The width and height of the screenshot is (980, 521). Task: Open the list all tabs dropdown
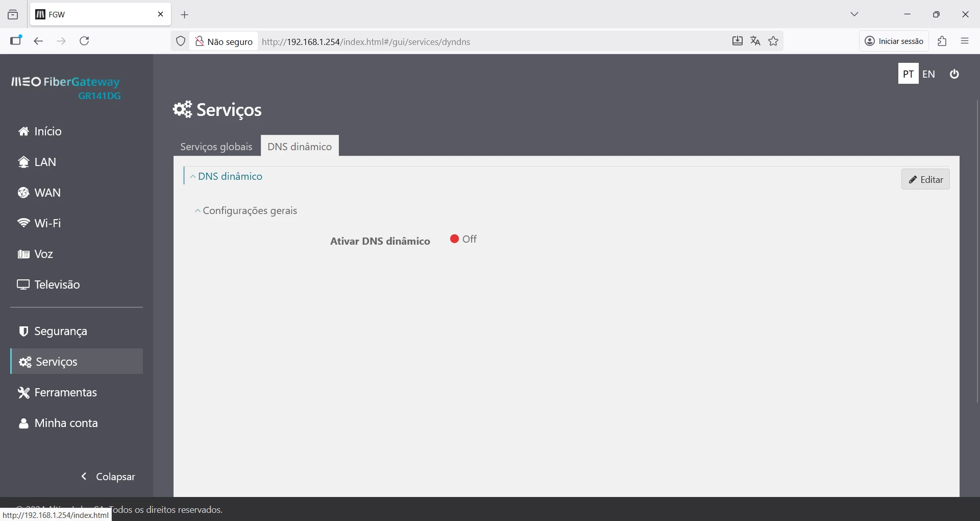pyautogui.click(x=855, y=14)
